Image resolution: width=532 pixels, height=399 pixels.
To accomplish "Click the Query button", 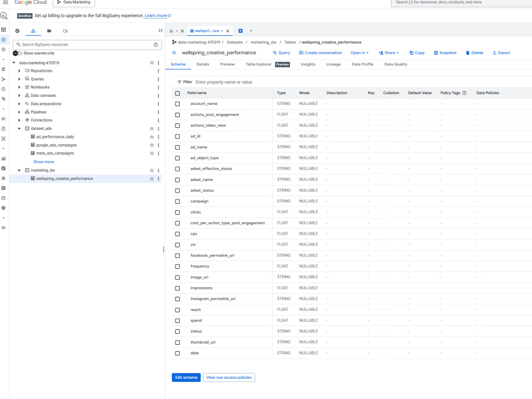I will click(x=281, y=53).
